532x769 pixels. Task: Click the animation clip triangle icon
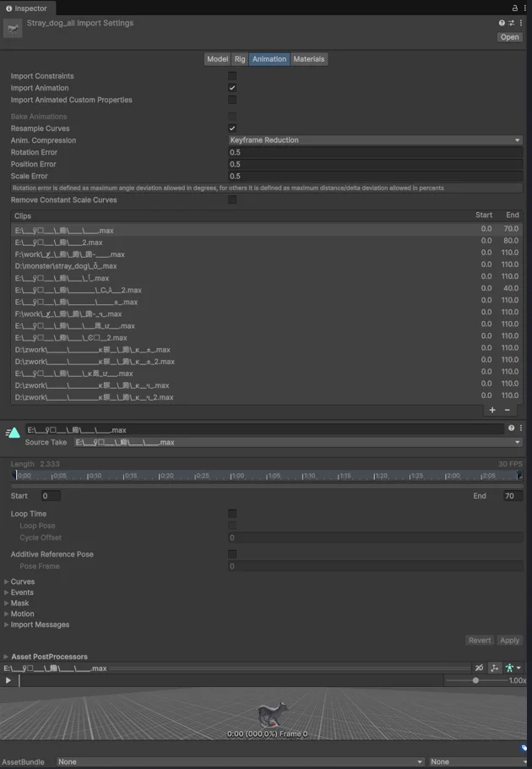[13, 433]
